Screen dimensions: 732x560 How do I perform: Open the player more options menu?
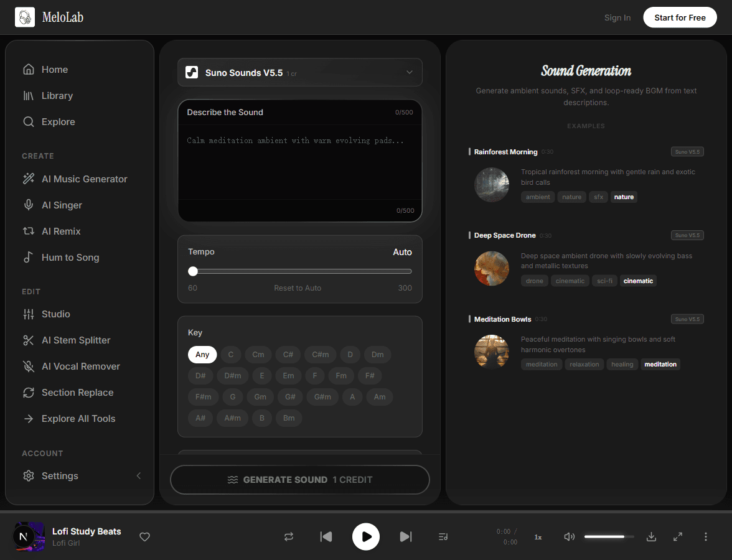(x=705, y=536)
